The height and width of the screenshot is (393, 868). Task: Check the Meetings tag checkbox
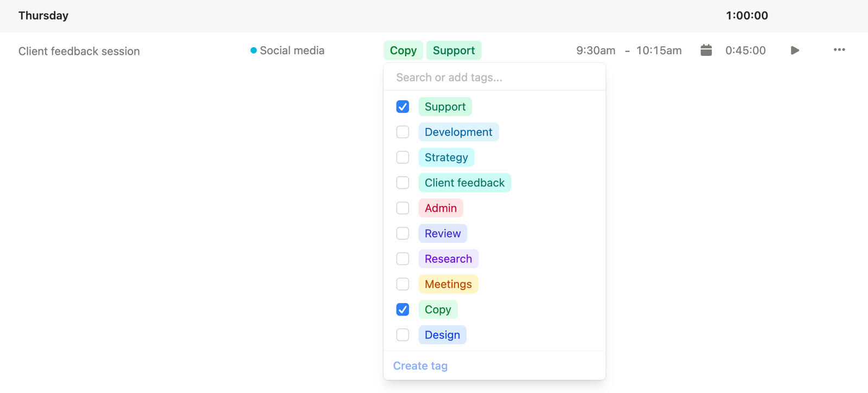click(x=403, y=284)
